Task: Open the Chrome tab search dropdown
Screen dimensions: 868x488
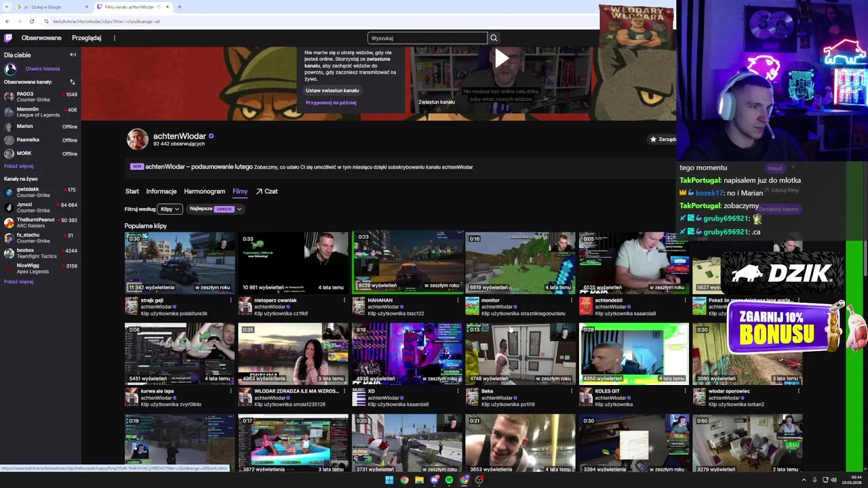Action: [7, 7]
